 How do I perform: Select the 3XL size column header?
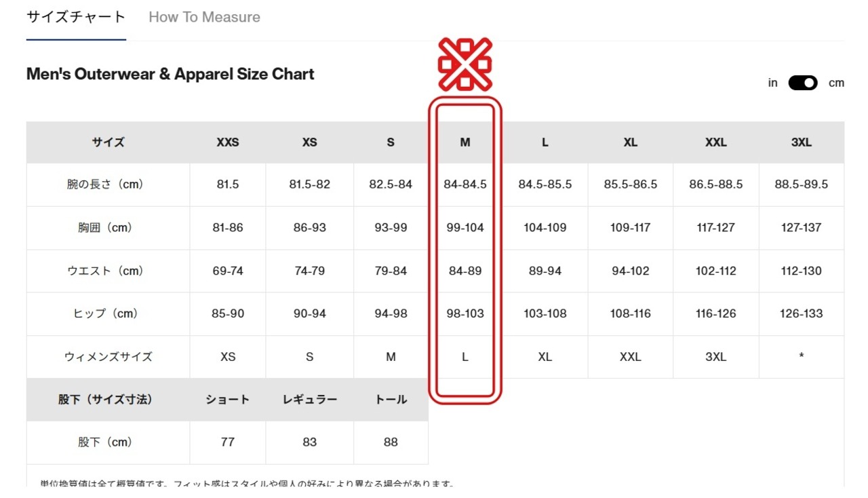[802, 142]
